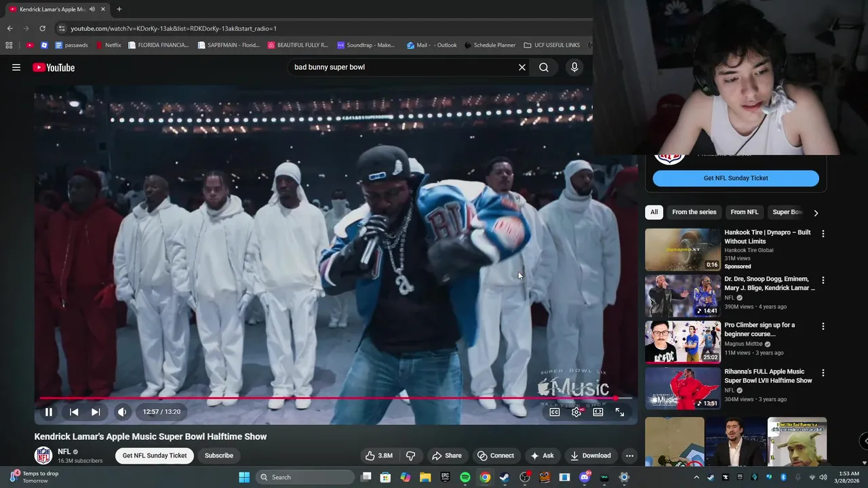The image size is (868, 488).
Task: Open the Ask AI button
Action: [x=542, y=455]
